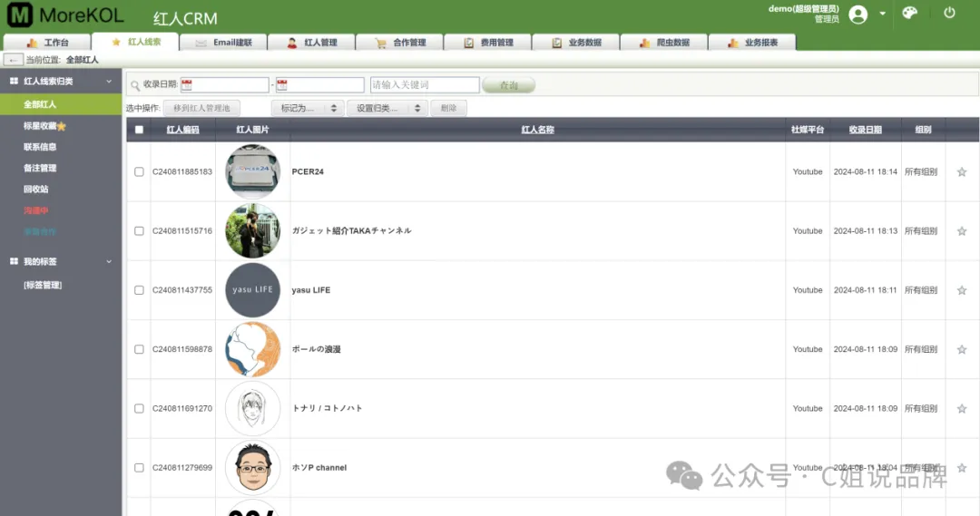Image resolution: width=980 pixels, height=516 pixels.
Task: Open the start date calendar icon
Action: [187, 85]
